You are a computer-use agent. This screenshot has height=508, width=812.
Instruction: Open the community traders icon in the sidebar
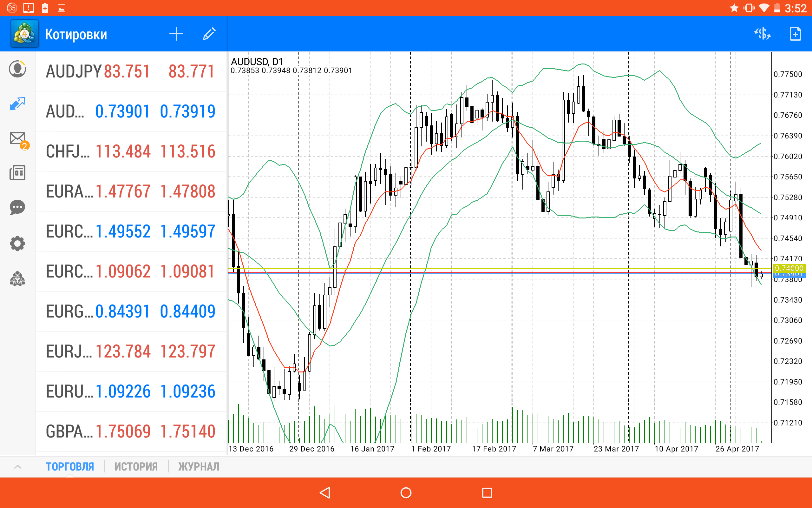click(x=17, y=278)
